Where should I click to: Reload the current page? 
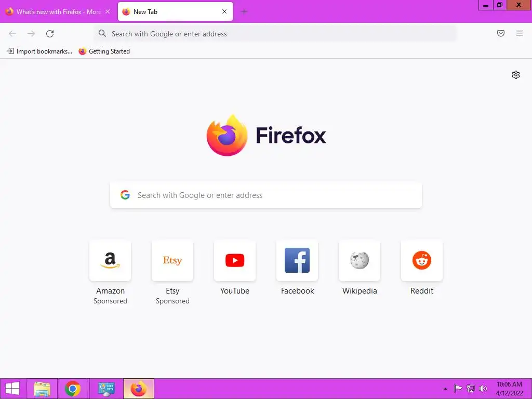point(50,34)
